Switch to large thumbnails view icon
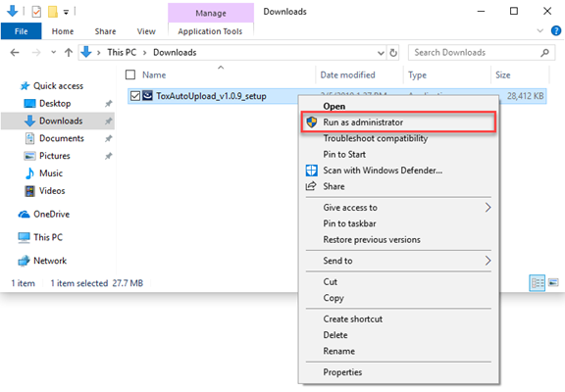565x392 pixels. coord(553,283)
